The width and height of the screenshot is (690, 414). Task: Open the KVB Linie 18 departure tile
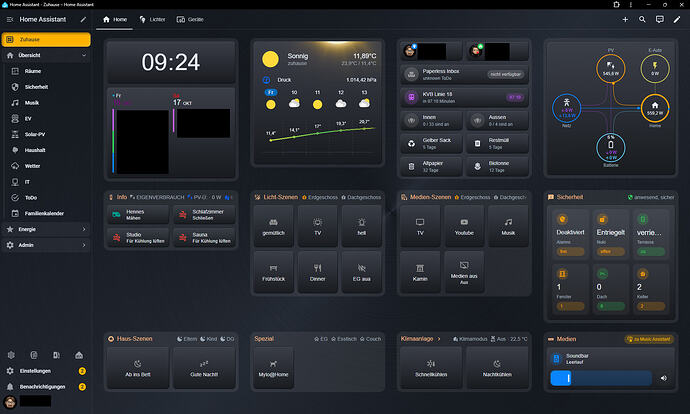464,97
